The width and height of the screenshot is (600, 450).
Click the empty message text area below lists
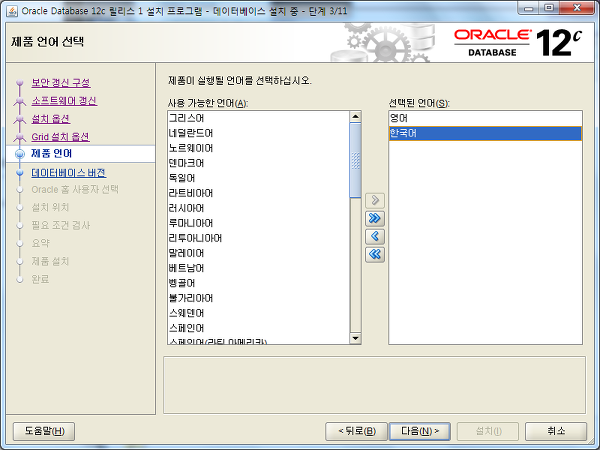(374, 385)
